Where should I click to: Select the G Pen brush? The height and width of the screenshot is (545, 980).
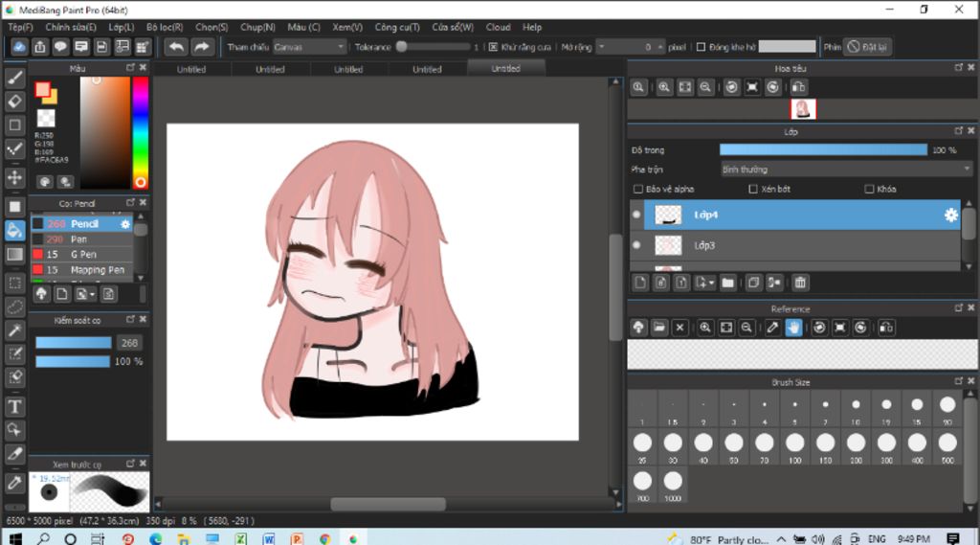tap(82, 254)
